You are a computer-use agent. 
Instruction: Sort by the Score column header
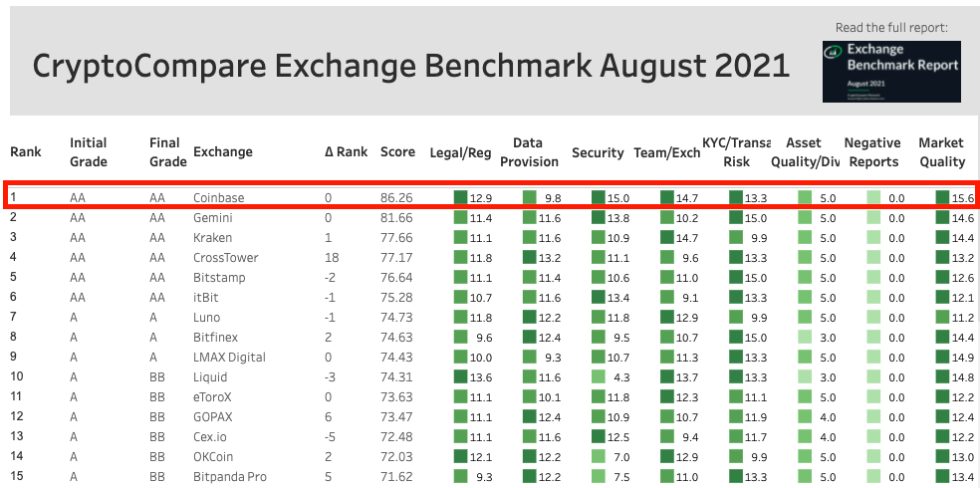[397, 152]
